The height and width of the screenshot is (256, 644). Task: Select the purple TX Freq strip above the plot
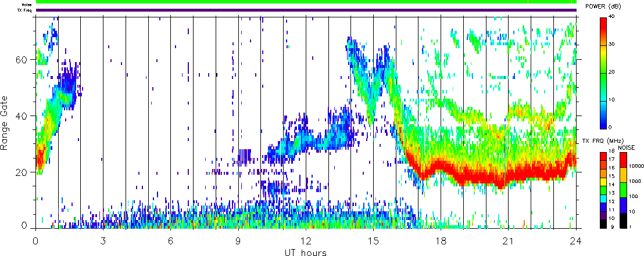(x=306, y=10)
